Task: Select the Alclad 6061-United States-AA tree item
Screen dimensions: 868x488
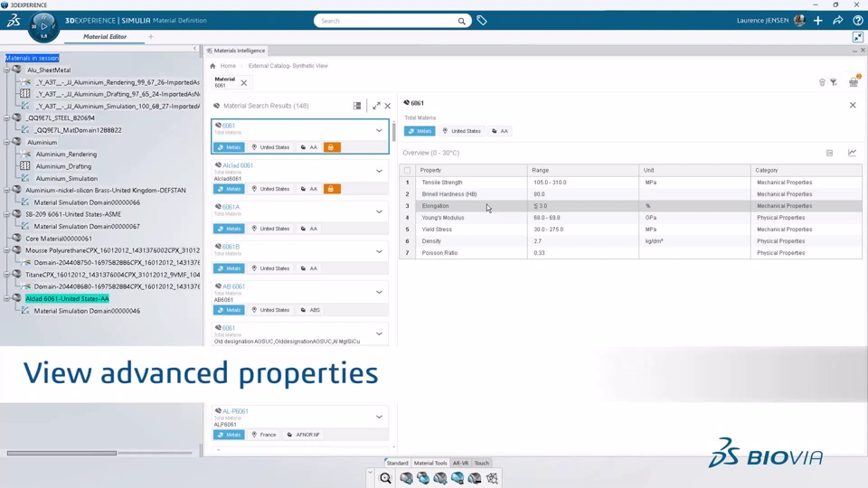Action: coord(67,299)
